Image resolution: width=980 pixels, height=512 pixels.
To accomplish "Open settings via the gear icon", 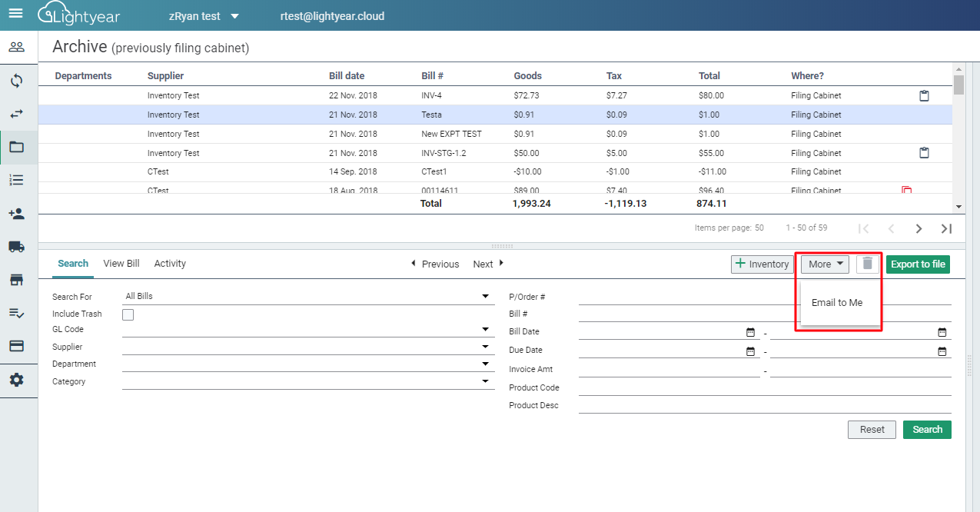I will pyautogui.click(x=17, y=379).
